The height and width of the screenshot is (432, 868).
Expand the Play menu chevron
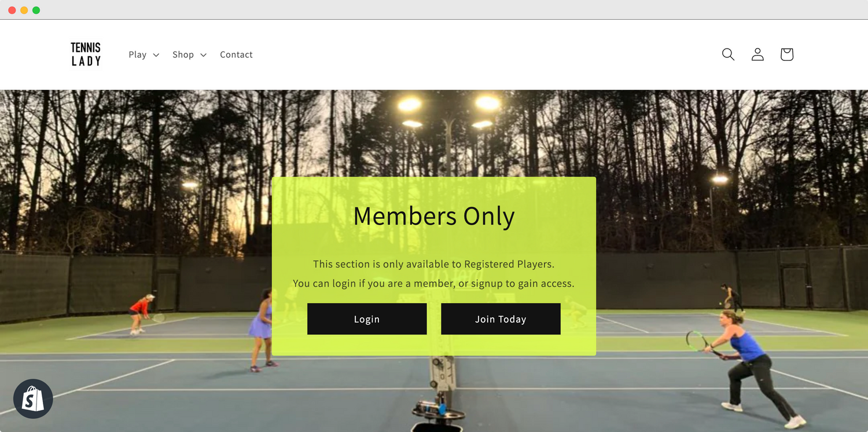click(x=156, y=55)
